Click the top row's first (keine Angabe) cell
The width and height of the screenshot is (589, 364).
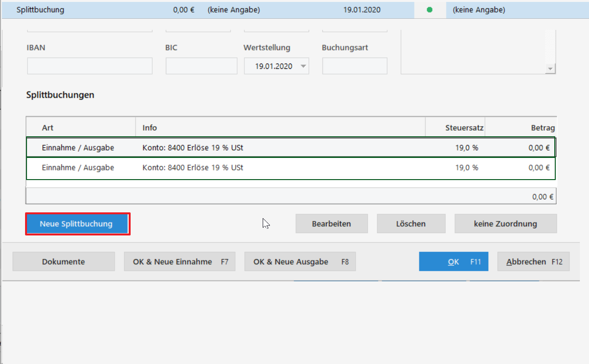pyautogui.click(x=234, y=10)
